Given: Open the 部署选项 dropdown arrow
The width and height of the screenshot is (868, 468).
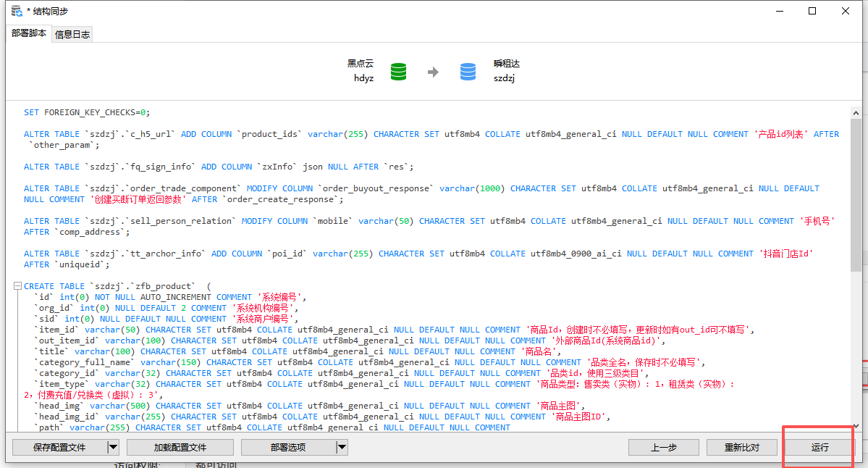Looking at the screenshot, I should pyautogui.click(x=342, y=447).
